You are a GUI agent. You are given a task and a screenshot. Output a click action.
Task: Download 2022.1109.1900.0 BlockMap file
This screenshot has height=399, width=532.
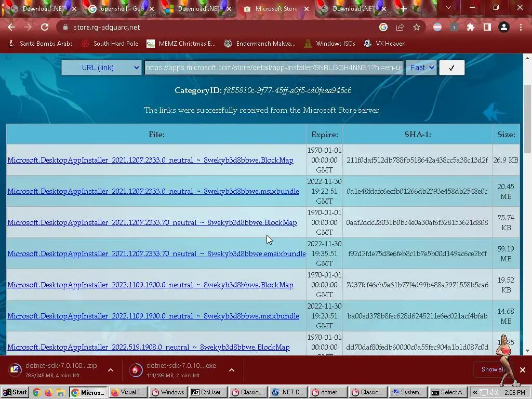[150, 285]
